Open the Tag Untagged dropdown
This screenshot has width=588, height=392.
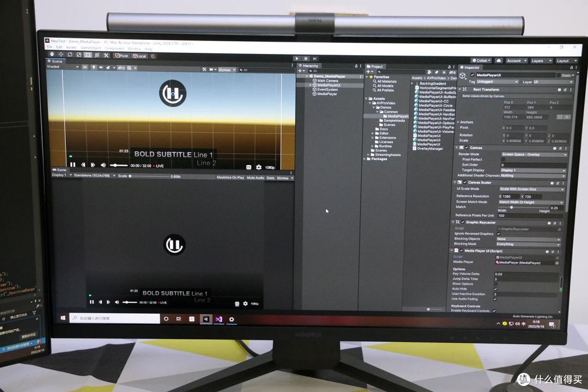point(497,82)
